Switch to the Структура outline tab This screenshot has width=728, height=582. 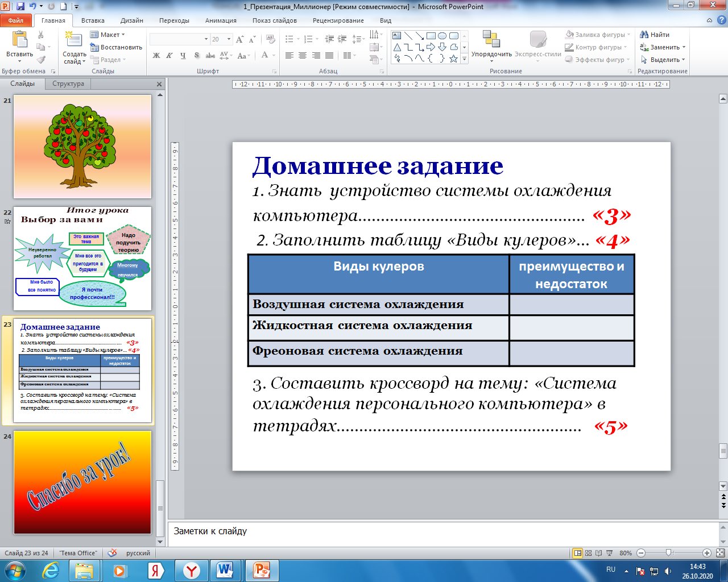68,84
